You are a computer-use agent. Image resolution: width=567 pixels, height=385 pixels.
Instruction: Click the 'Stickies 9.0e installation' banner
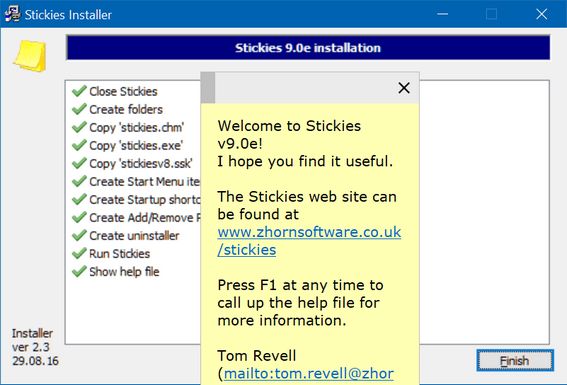308,48
